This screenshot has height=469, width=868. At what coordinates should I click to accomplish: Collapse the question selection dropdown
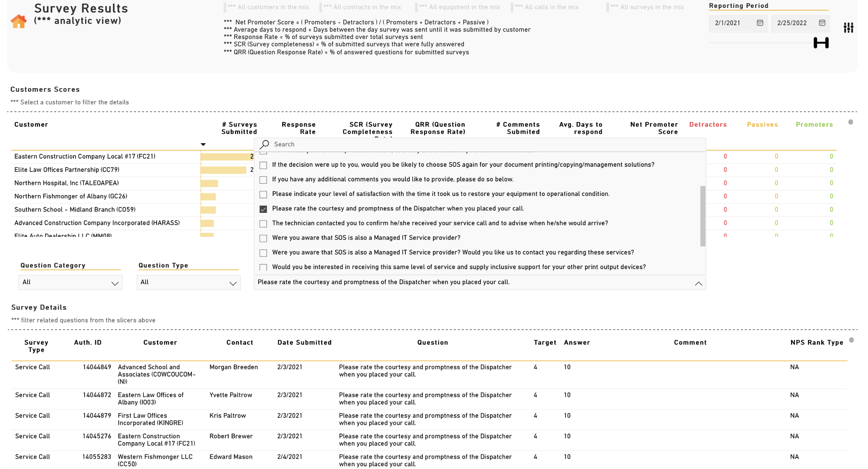tap(698, 283)
